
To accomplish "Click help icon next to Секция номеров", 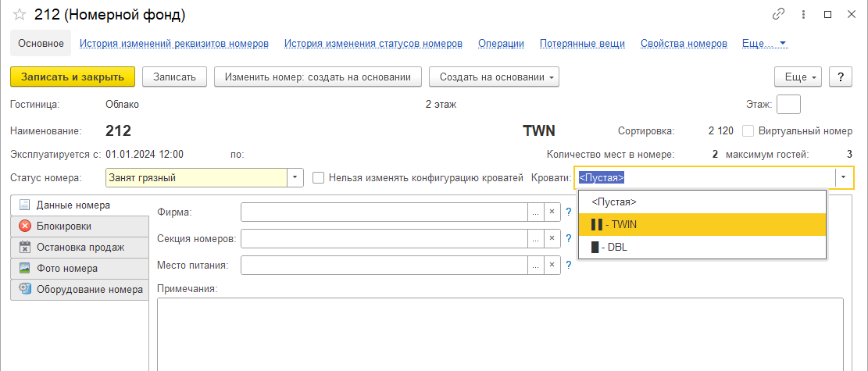I will (x=569, y=238).
